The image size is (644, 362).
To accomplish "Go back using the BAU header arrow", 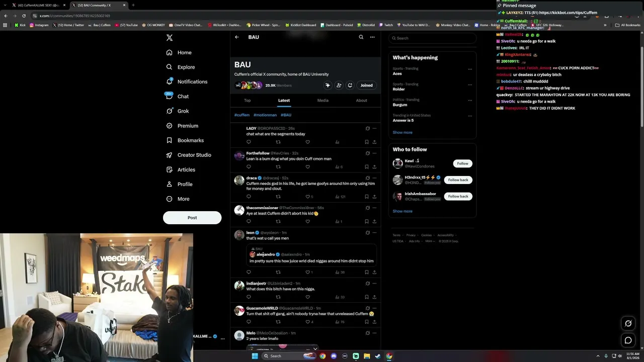I will point(237,37).
